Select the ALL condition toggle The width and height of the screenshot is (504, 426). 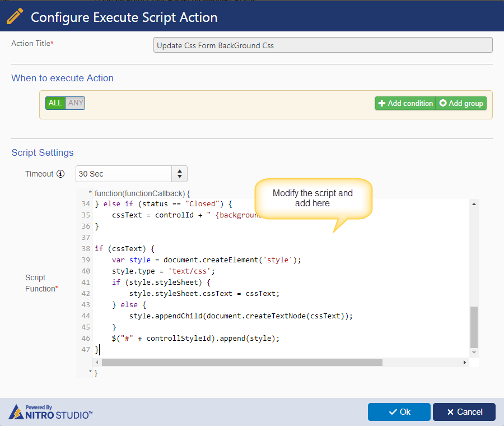(x=55, y=103)
